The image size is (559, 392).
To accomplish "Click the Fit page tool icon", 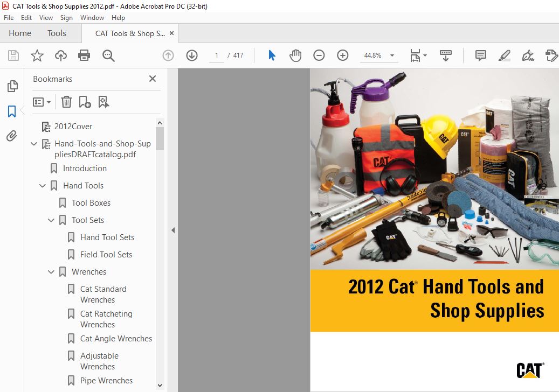I will coord(415,55).
